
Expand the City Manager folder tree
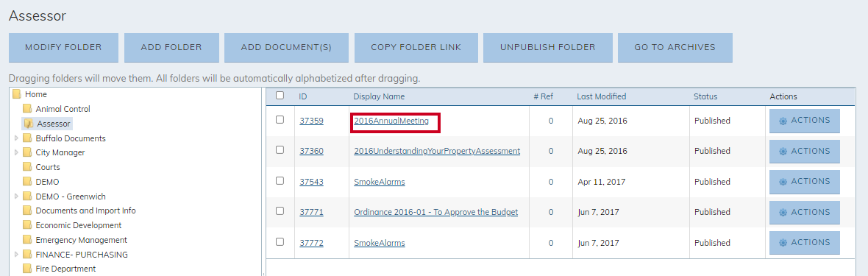click(x=16, y=152)
